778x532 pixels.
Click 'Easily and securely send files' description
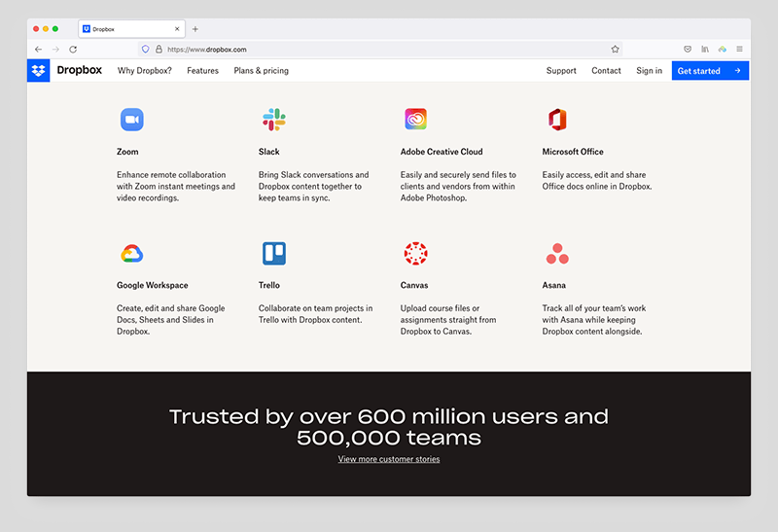(x=458, y=186)
